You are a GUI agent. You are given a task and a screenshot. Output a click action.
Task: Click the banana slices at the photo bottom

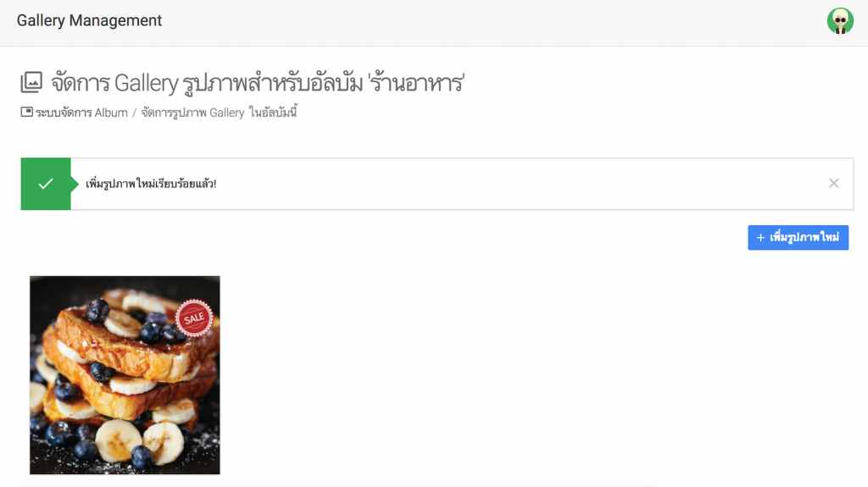pos(138,440)
